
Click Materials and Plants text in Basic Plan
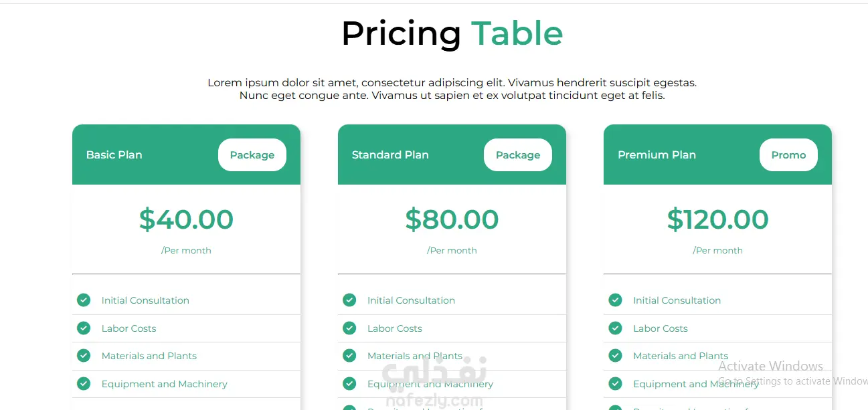click(x=149, y=356)
